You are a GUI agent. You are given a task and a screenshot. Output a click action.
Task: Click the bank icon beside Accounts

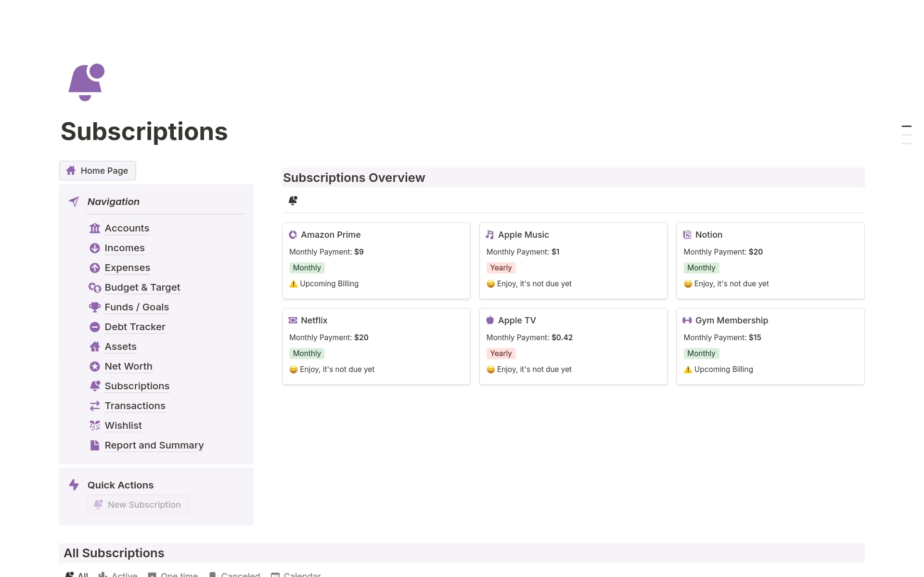pos(95,228)
